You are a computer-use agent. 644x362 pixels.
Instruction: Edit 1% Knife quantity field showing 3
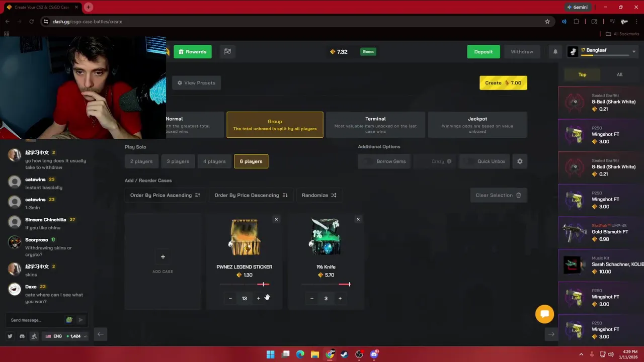pyautogui.click(x=326, y=299)
